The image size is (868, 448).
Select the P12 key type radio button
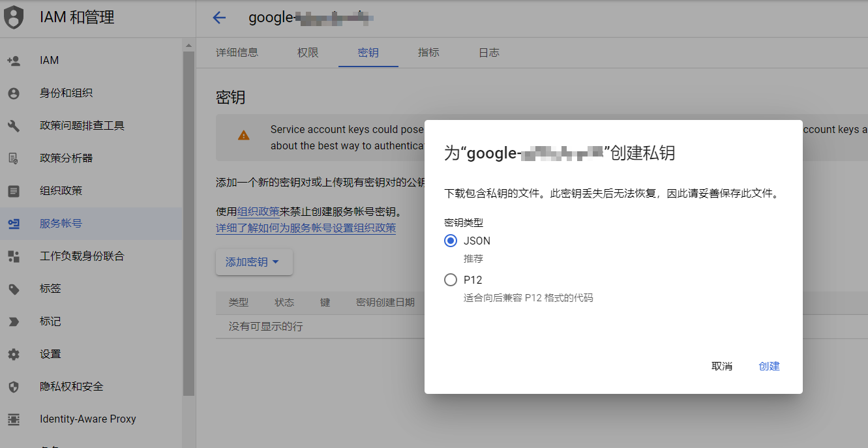pos(451,280)
